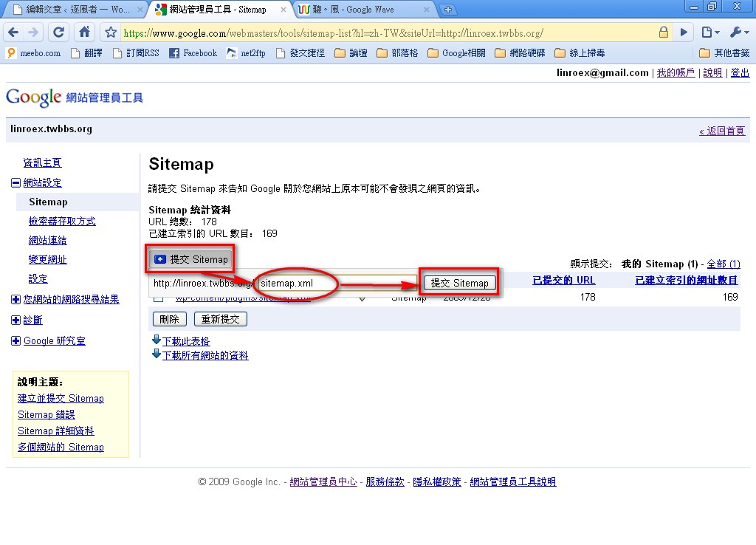This screenshot has height=545, width=756.
Task: Show 全部 (1) sitemaps
Action: 724,264
